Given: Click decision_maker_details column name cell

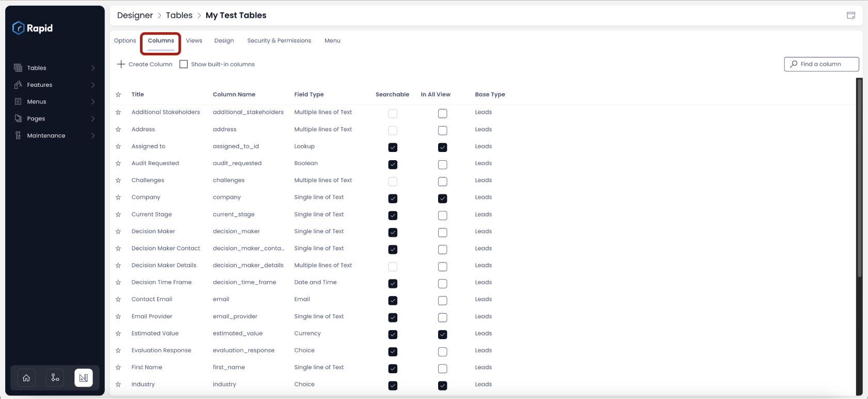Looking at the screenshot, I should click(x=248, y=265).
